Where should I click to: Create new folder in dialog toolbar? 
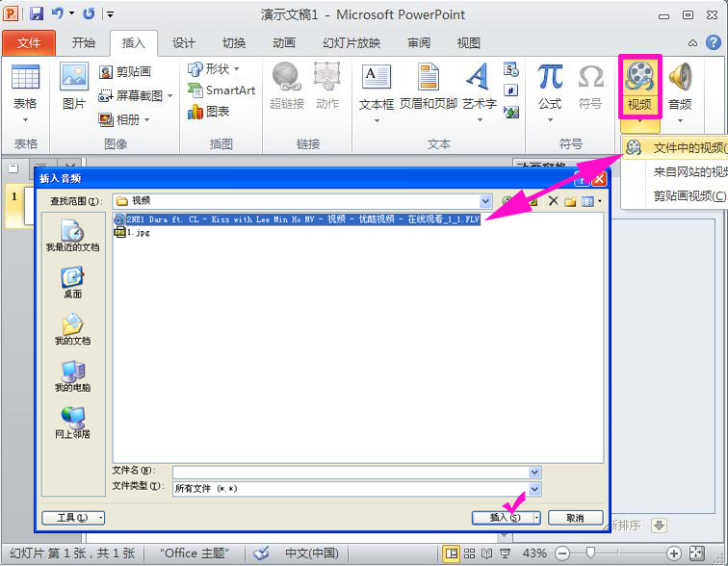[570, 201]
